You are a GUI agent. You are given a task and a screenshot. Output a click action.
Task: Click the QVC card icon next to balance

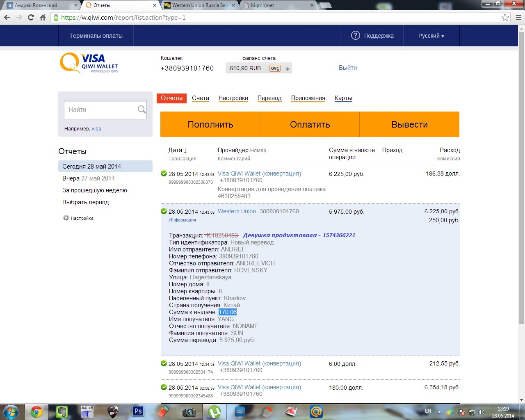click(275, 68)
